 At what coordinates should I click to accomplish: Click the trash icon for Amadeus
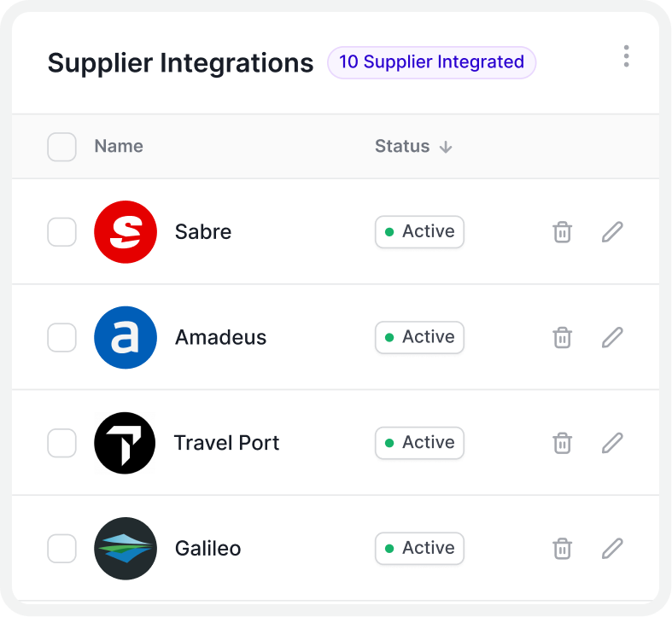tap(562, 337)
